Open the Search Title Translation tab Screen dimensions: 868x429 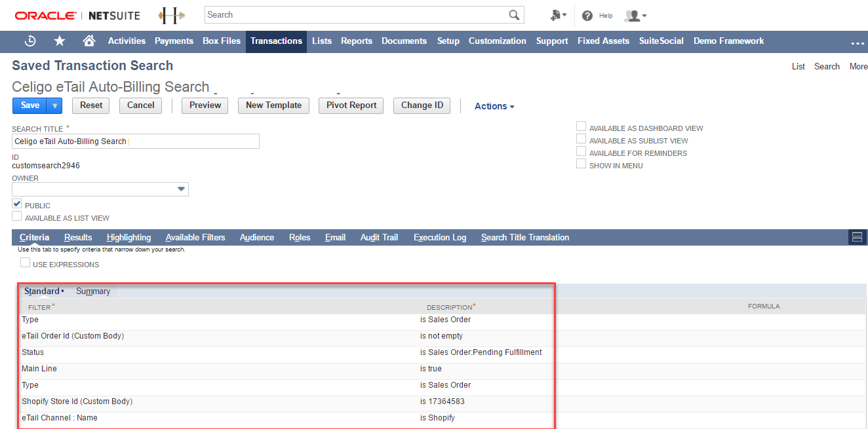click(x=525, y=237)
